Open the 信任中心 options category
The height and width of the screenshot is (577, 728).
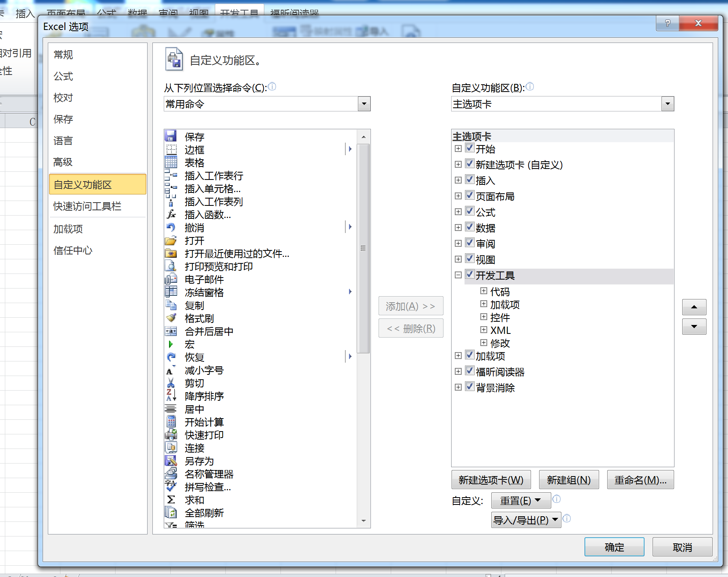click(97, 250)
